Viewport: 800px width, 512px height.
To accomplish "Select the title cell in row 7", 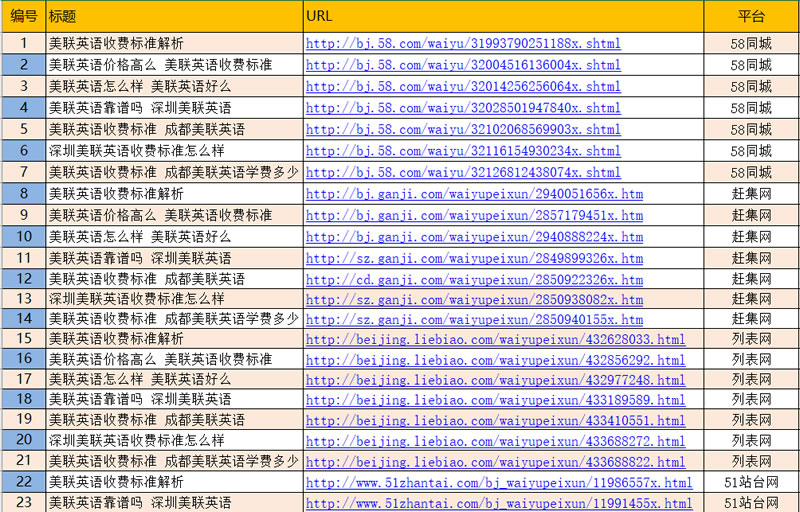I will tap(174, 172).
